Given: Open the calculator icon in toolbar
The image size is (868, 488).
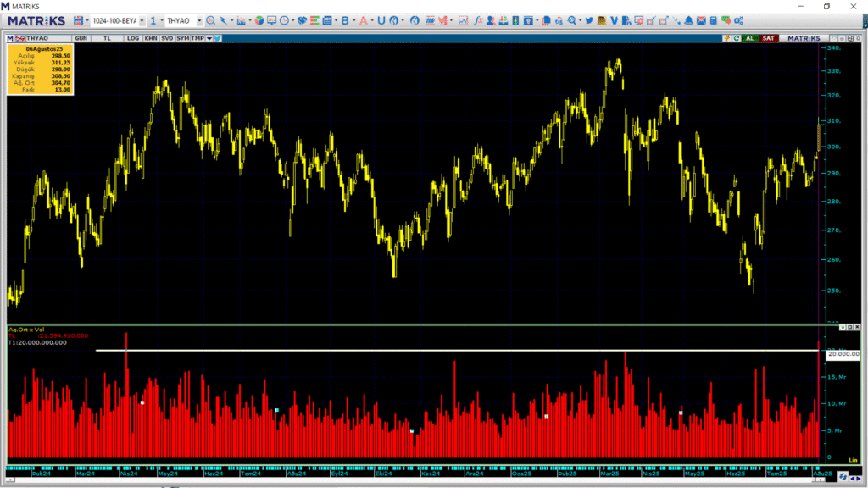Looking at the screenshot, I should [x=714, y=20].
